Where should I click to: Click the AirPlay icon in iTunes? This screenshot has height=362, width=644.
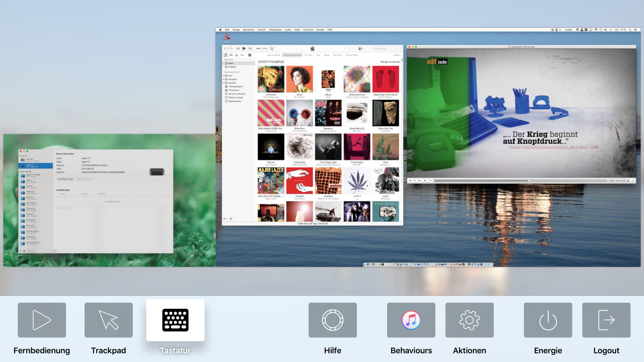tap(272, 49)
